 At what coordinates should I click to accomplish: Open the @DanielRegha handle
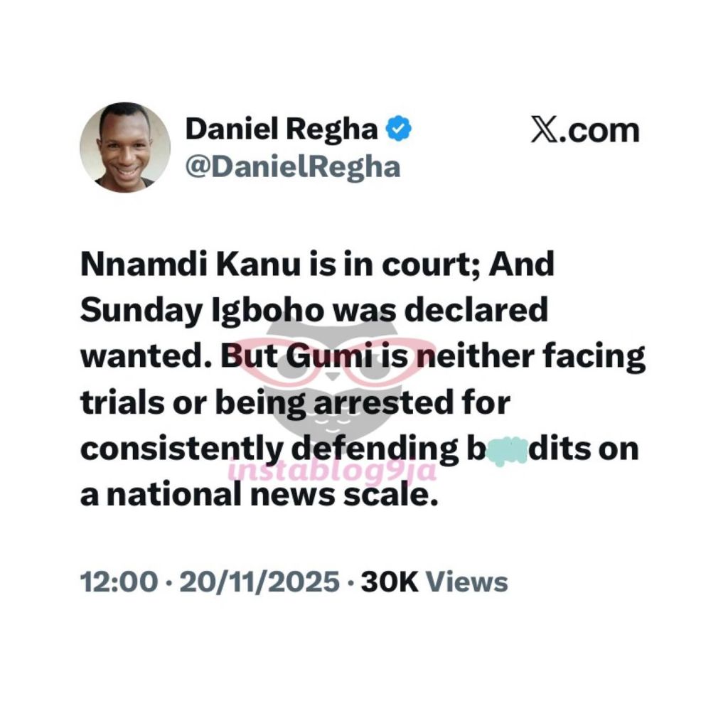pos(293,168)
